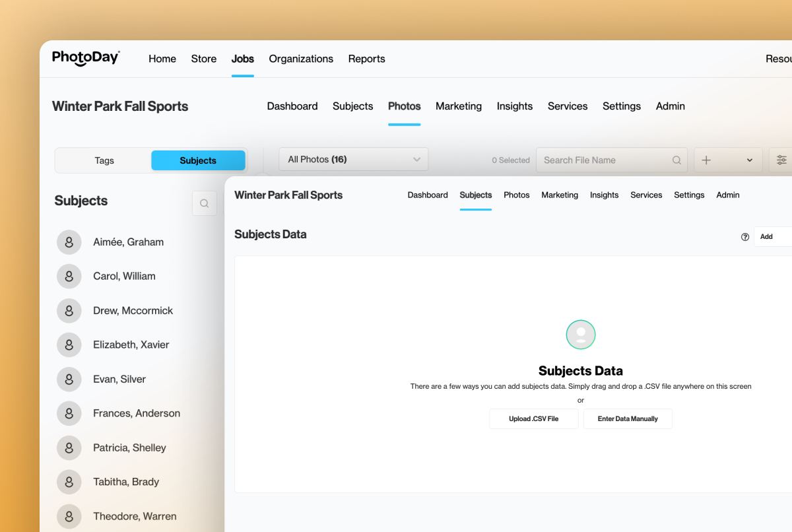
Task: Click Tabitha, Brady avatar icon
Action: (x=69, y=482)
